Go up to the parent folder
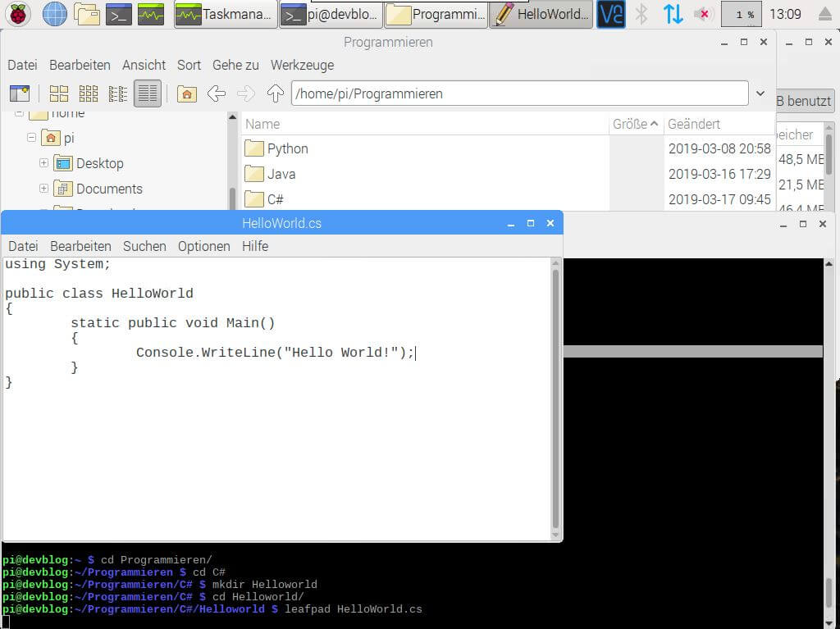This screenshot has width=840, height=629. coord(276,93)
